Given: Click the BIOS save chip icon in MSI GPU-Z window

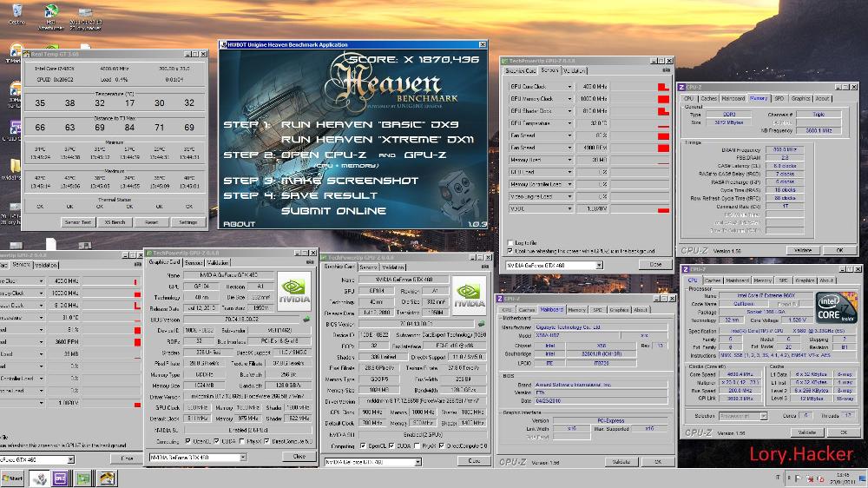Looking at the screenshot, I should pyautogui.click(x=306, y=320).
